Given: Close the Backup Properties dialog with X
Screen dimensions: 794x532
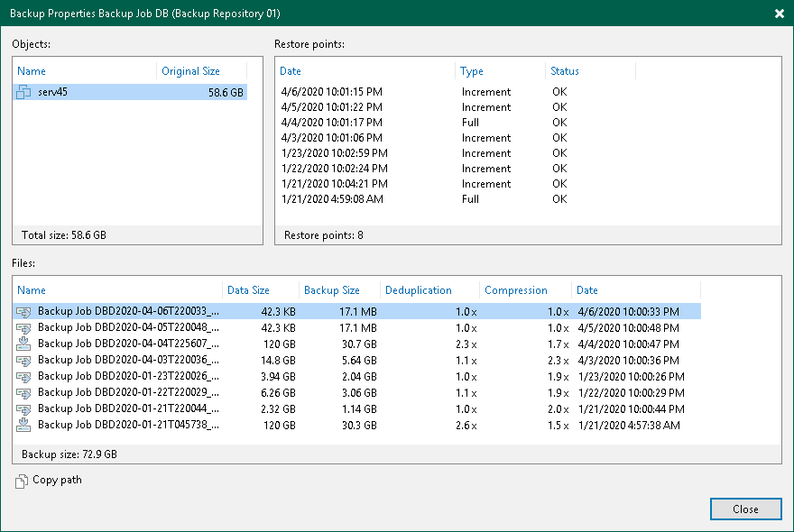Looking at the screenshot, I should (x=779, y=14).
